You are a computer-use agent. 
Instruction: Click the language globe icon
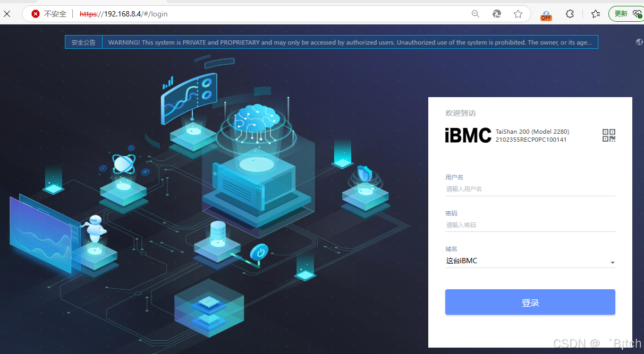click(639, 41)
